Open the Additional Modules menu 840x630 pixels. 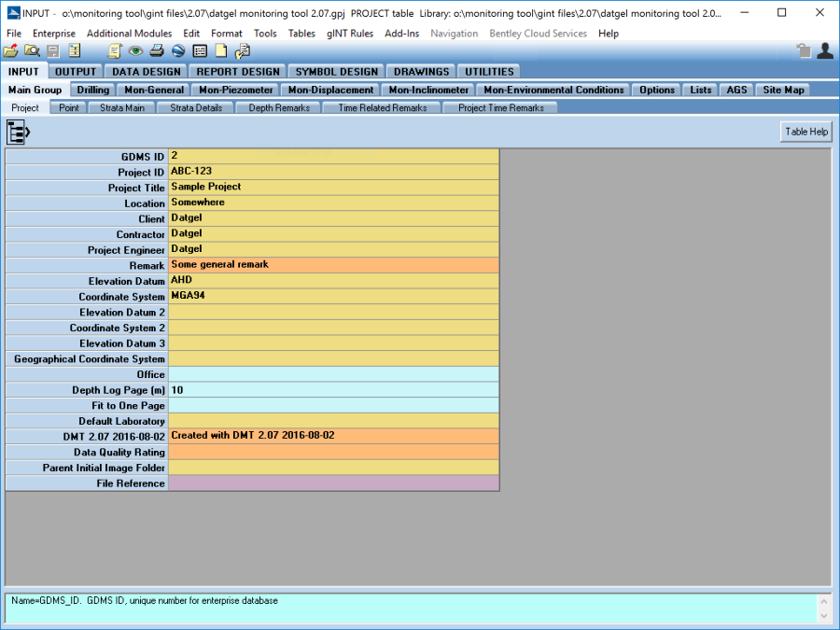130,34
